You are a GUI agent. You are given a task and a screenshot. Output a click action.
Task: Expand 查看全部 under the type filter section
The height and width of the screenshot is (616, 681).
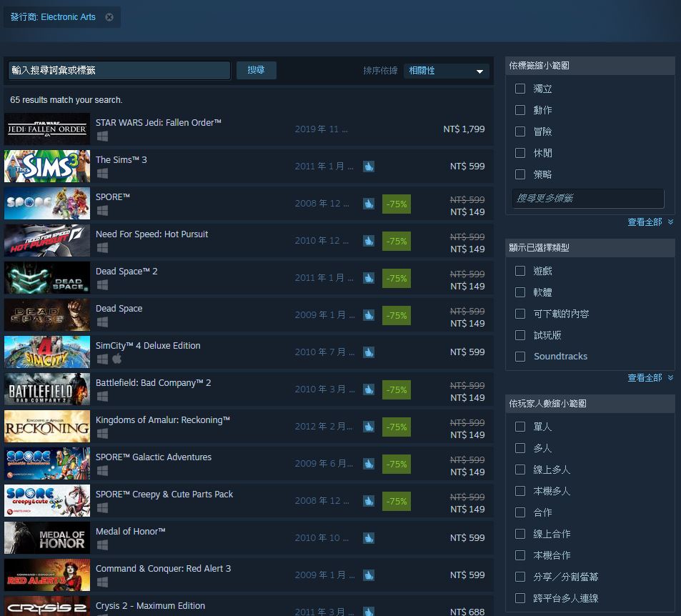[650, 377]
